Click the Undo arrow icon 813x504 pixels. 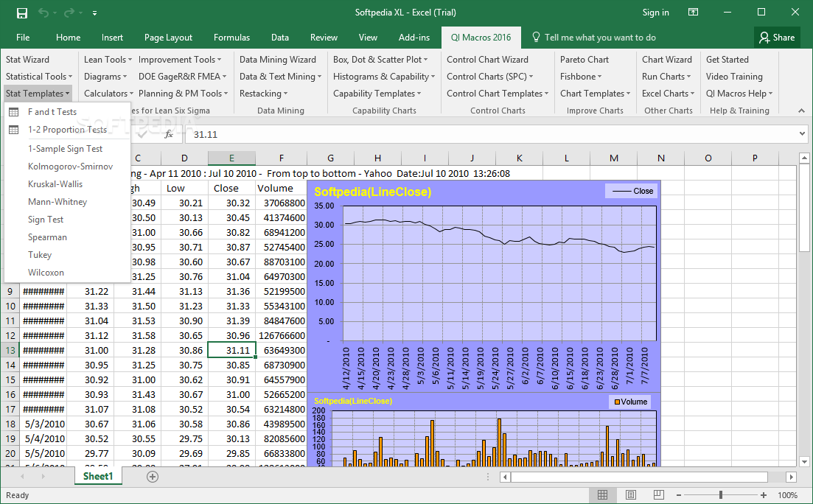coord(43,13)
